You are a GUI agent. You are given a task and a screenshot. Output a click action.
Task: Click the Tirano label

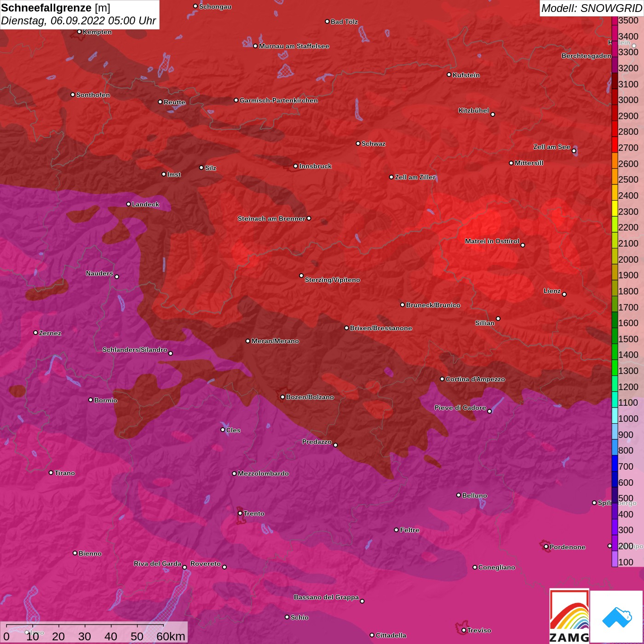pos(65,473)
